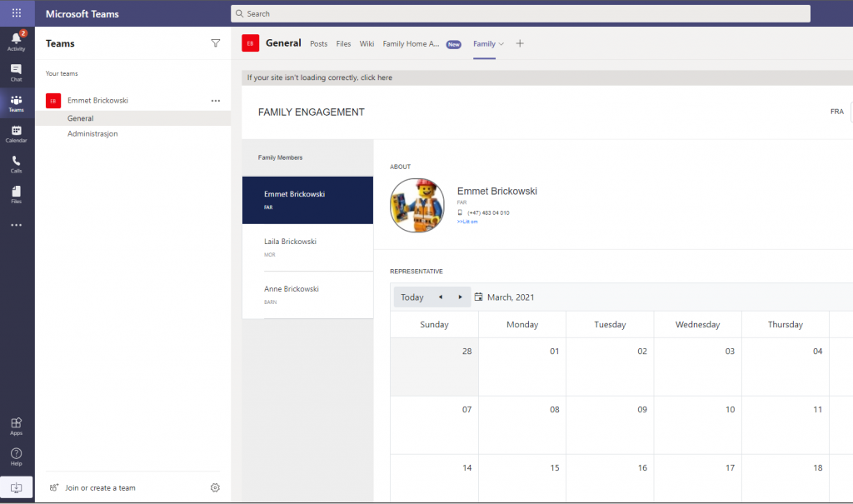853x504 pixels.
Task: Switch to the Files tab
Action: pyautogui.click(x=343, y=43)
